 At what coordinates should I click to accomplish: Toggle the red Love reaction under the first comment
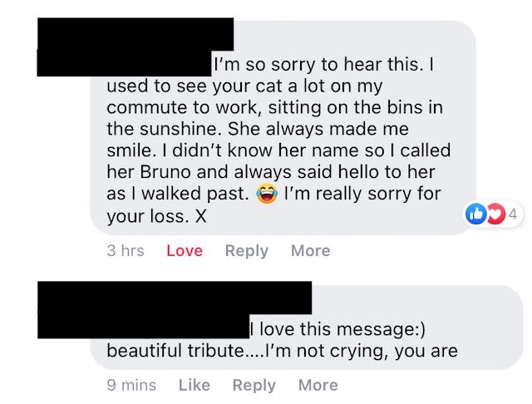pyautogui.click(x=185, y=251)
